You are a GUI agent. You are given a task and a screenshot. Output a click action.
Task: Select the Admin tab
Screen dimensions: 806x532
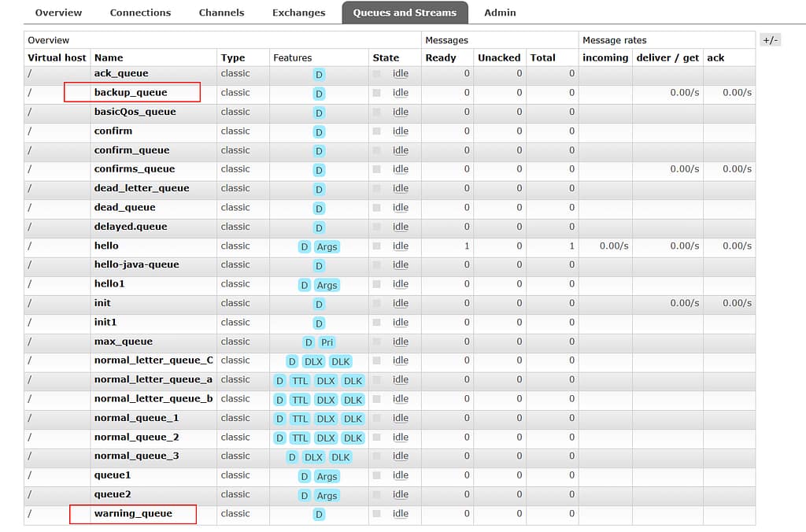[500, 13]
